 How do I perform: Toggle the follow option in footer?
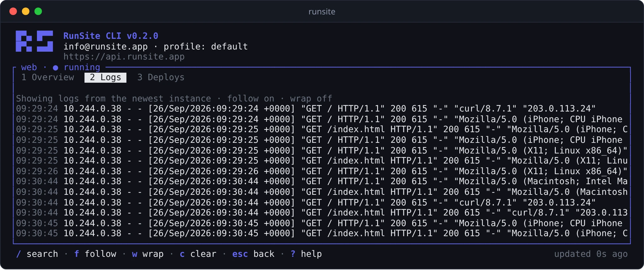[x=95, y=254]
